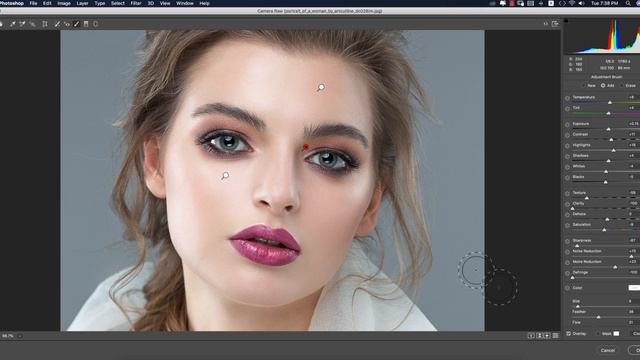The width and height of the screenshot is (640, 360).
Task: Select the Targeted Adjustment tool
Action: point(32,24)
